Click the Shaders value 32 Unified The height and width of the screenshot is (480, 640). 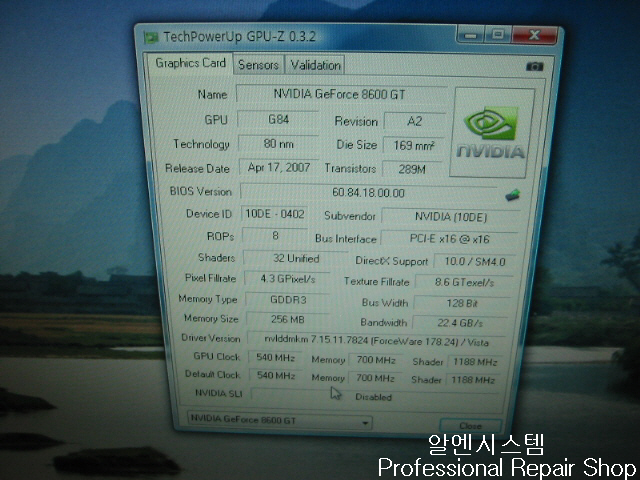pos(296,258)
